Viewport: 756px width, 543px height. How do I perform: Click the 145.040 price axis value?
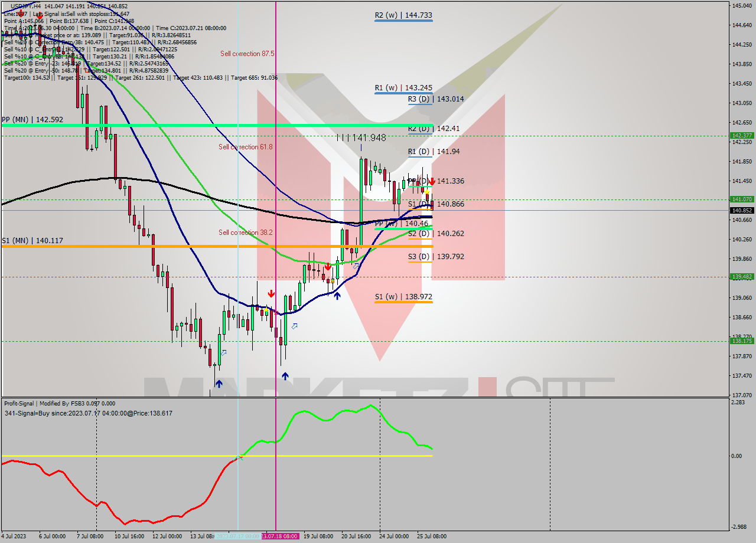742,5
